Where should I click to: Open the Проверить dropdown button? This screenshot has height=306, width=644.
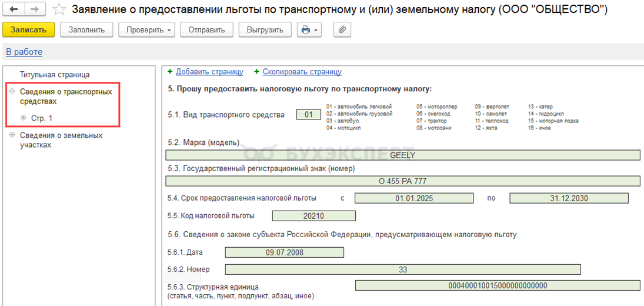146,30
